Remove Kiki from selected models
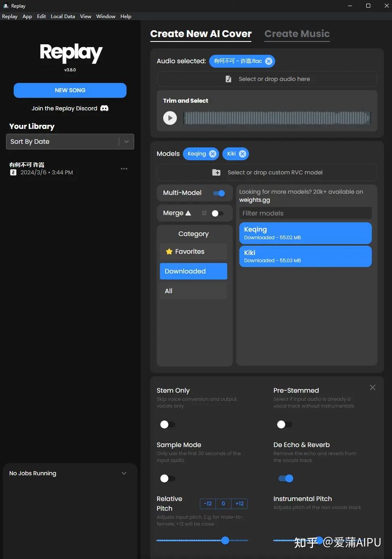Viewport: 392px width, 559px height. coord(243,154)
